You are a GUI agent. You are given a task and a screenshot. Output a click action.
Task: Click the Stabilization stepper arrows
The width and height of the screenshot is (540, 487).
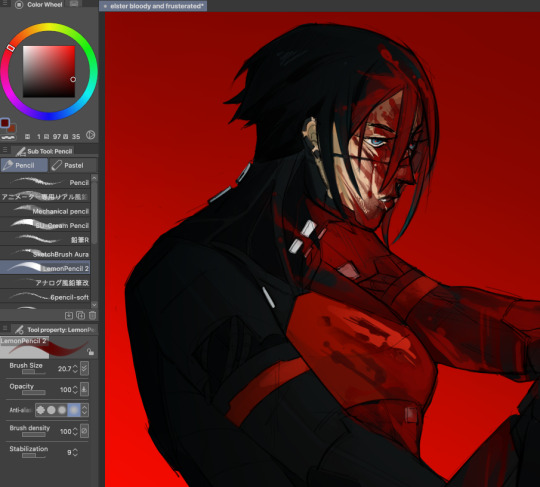click(x=75, y=452)
